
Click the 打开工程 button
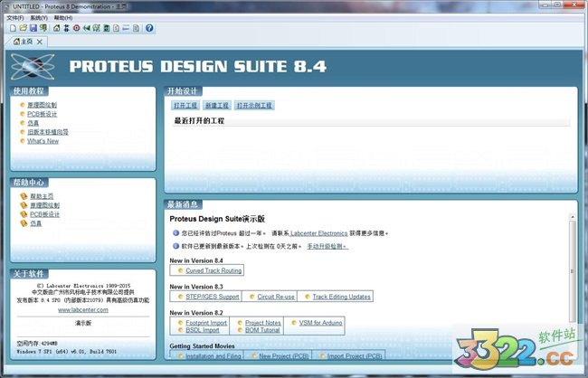pyautogui.click(x=185, y=106)
